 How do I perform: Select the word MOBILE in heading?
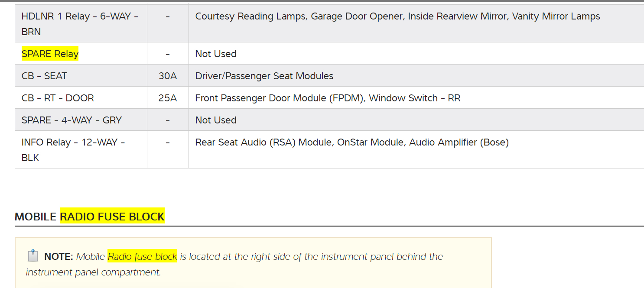click(36, 217)
